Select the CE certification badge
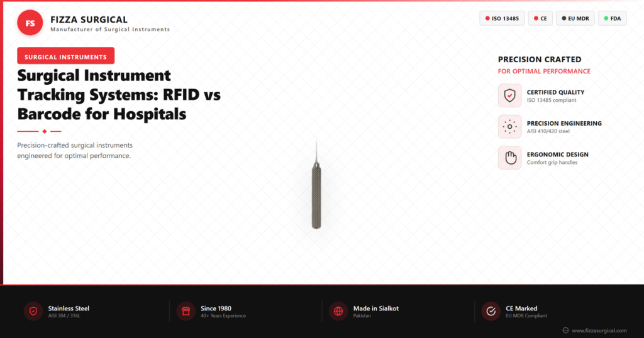Image resolution: width=644 pixels, height=338 pixels. click(540, 18)
